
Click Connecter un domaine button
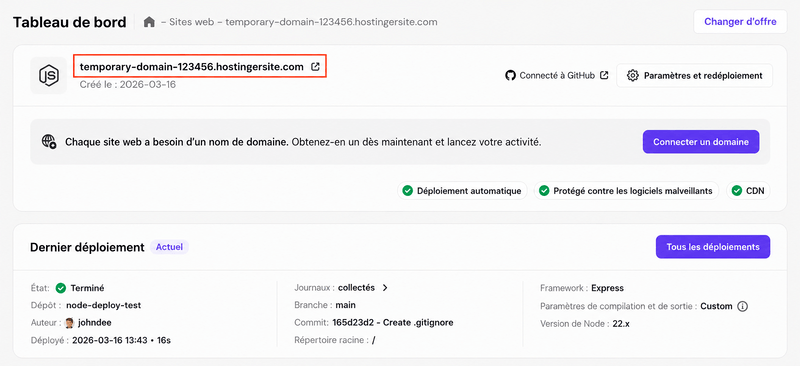coord(701,142)
